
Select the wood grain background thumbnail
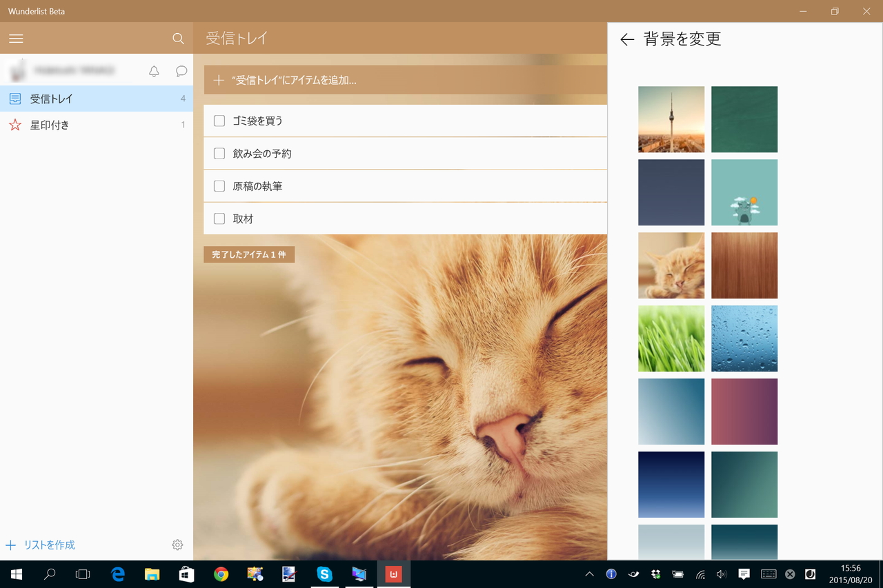[x=744, y=265]
